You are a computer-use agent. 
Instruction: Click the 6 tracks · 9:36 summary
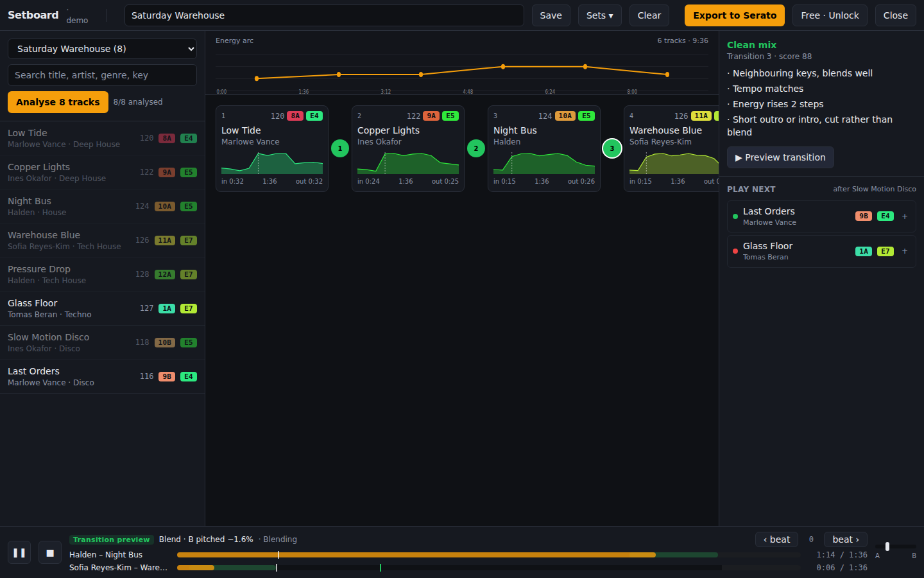[683, 40]
